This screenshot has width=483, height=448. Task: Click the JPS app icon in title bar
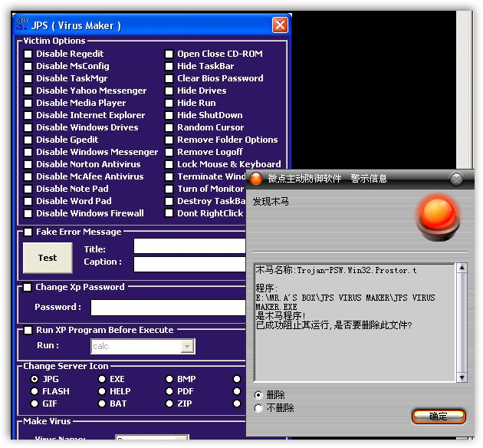22,25
